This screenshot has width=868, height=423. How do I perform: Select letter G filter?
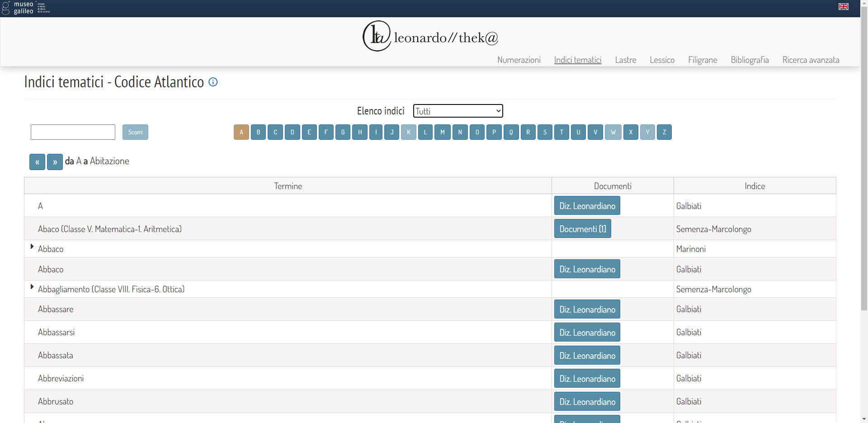pyautogui.click(x=343, y=132)
